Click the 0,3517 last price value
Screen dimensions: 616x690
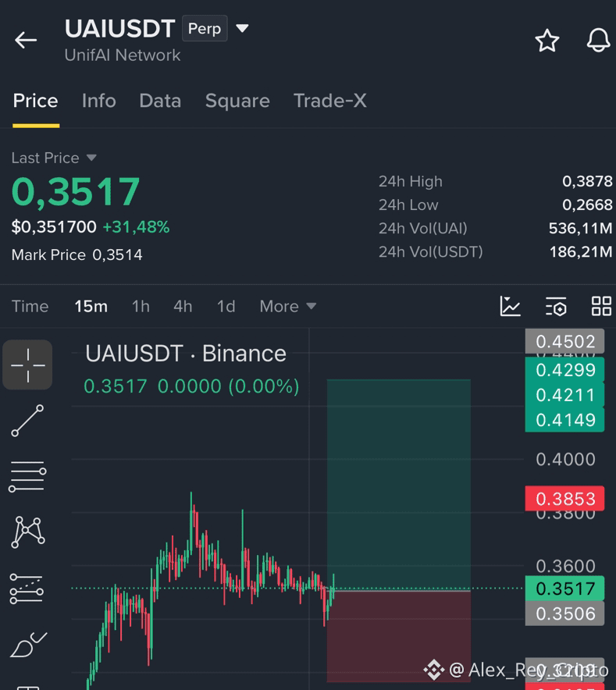(x=76, y=192)
